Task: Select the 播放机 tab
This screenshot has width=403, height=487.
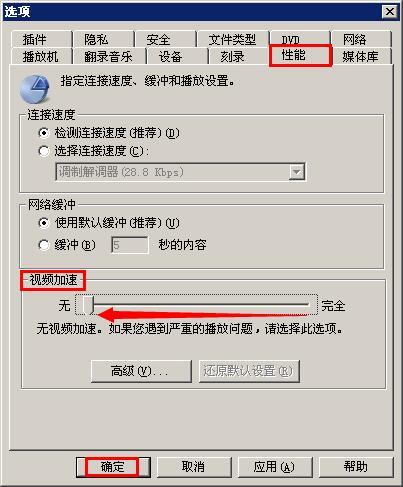Action: [41, 56]
